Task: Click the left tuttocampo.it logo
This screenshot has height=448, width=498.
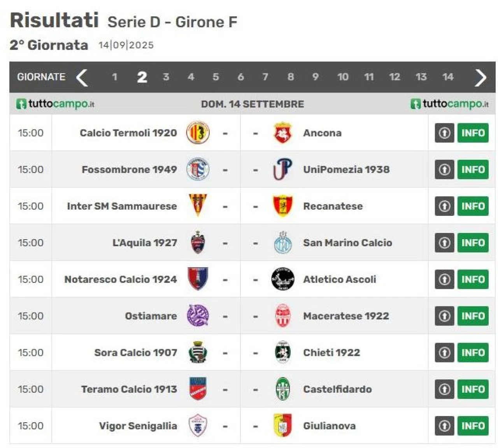Action: tap(55, 104)
